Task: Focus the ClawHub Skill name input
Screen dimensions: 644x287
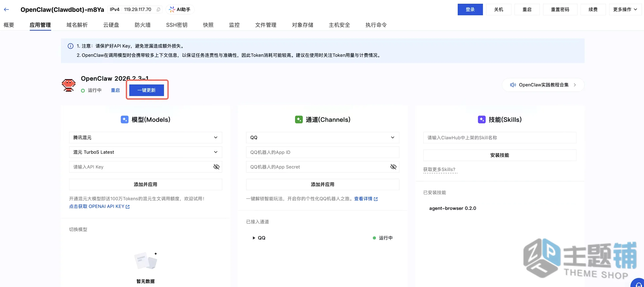Action: tap(499, 138)
